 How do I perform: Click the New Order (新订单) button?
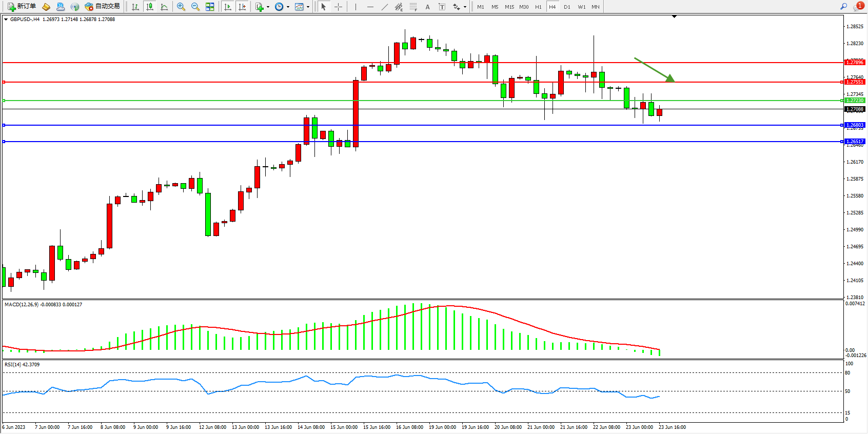pyautogui.click(x=22, y=7)
